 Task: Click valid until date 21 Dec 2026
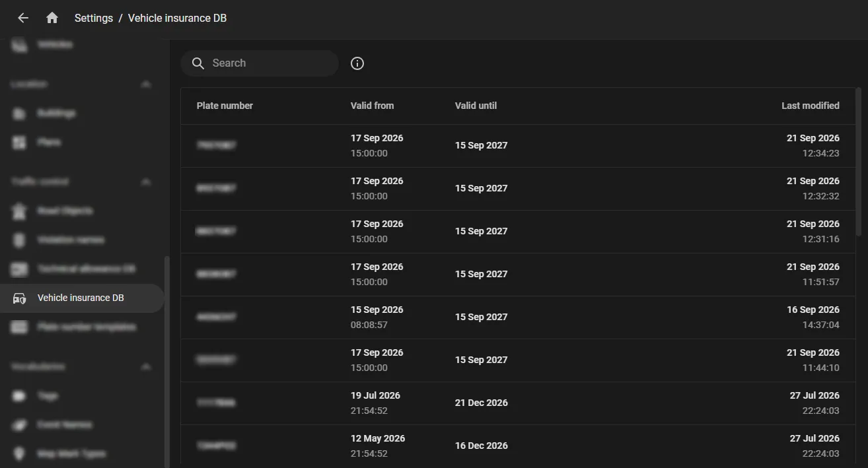[482, 403]
